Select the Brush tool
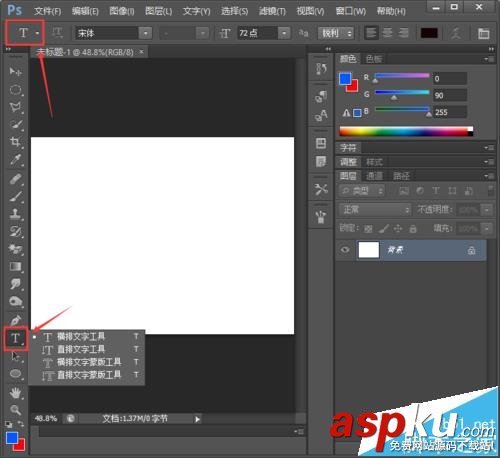The width and height of the screenshot is (500, 458). point(15,196)
